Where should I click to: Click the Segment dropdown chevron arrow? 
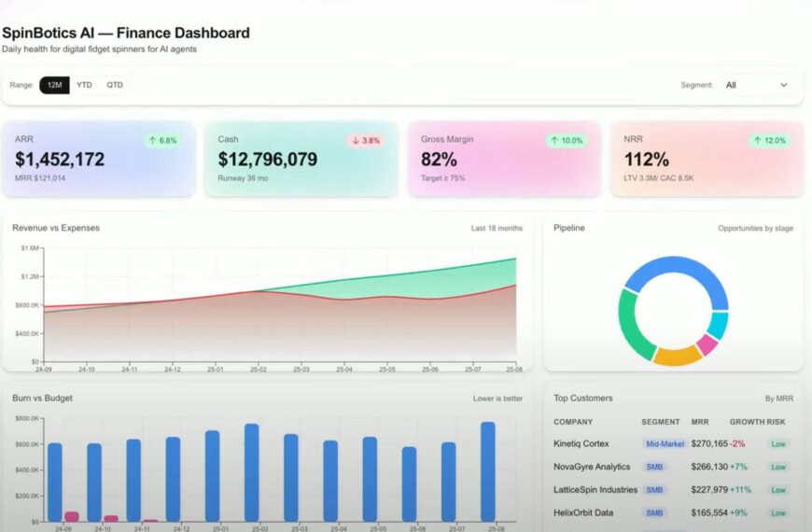coord(783,85)
